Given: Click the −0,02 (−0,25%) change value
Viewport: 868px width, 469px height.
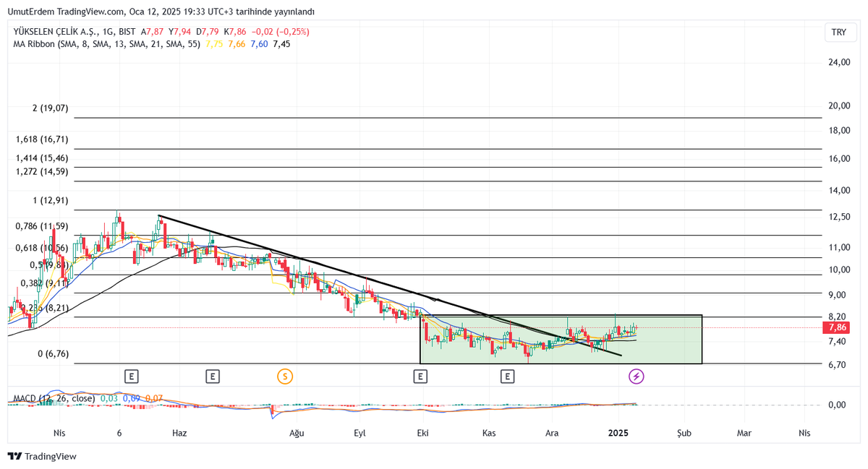Looking at the screenshot, I should pyautogui.click(x=280, y=32).
